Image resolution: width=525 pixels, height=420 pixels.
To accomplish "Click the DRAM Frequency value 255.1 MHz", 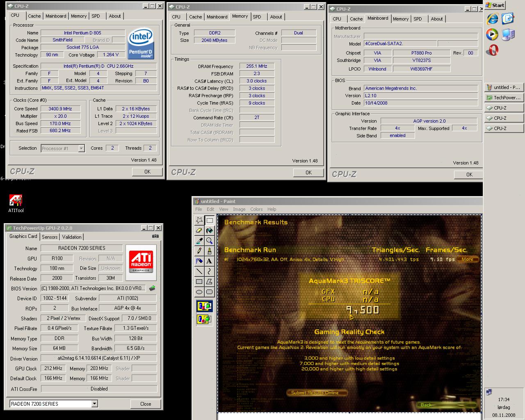I will click(257, 66).
